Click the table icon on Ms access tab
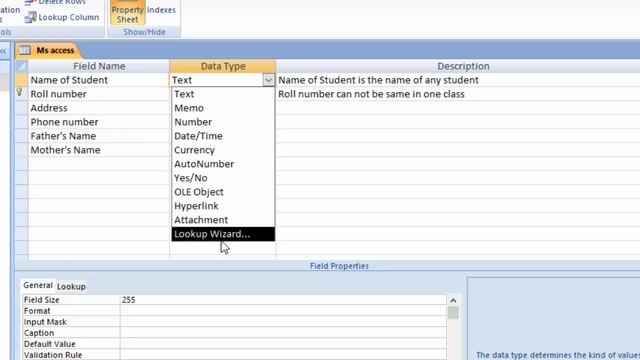Image resolution: width=640 pixels, height=360 pixels. 25,50
